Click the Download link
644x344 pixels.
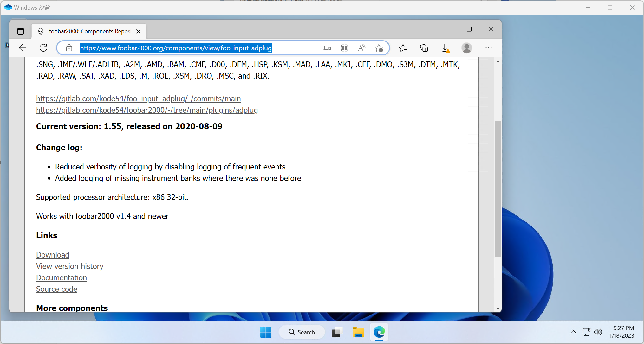pos(53,255)
